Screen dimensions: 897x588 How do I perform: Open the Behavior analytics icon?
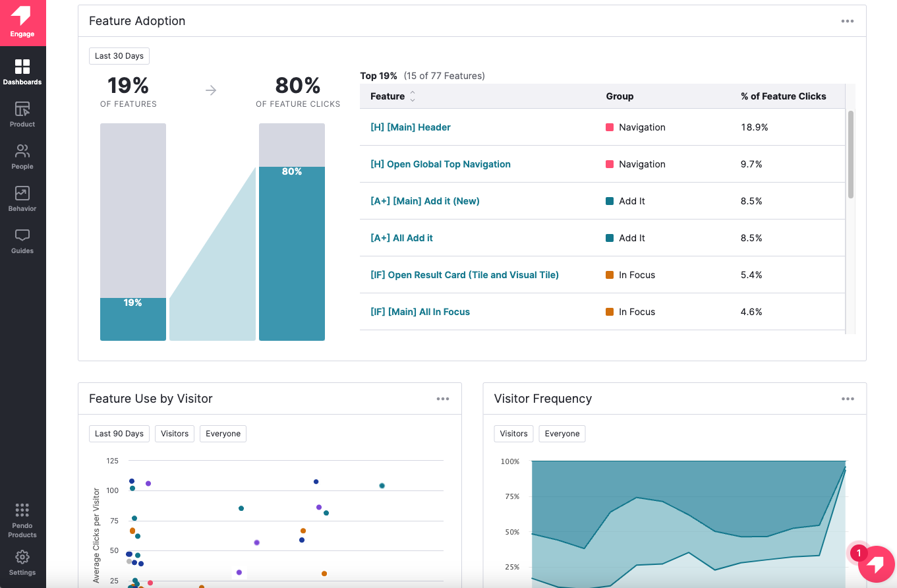22,198
